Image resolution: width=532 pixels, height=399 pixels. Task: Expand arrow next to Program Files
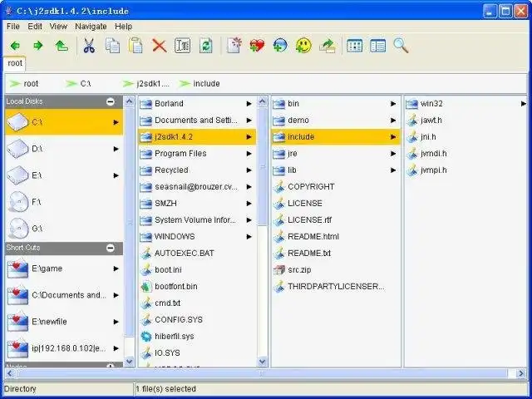[x=249, y=153]
